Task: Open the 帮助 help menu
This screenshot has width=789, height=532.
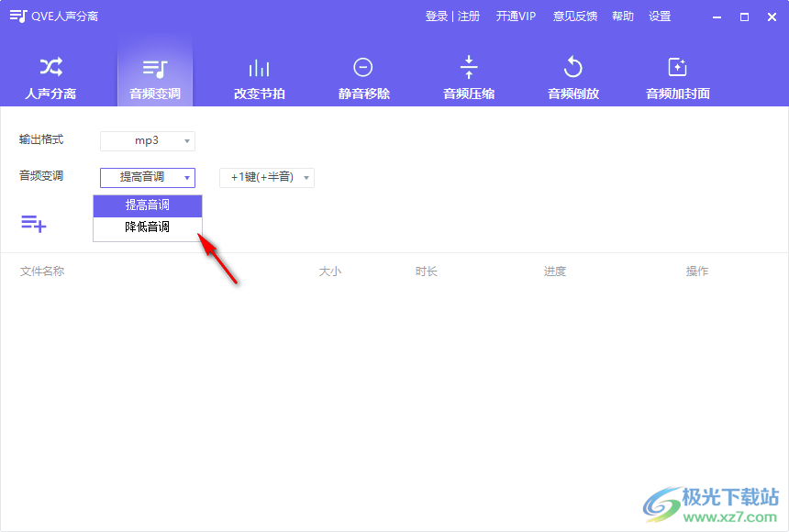Action: (x=622, y=16)
